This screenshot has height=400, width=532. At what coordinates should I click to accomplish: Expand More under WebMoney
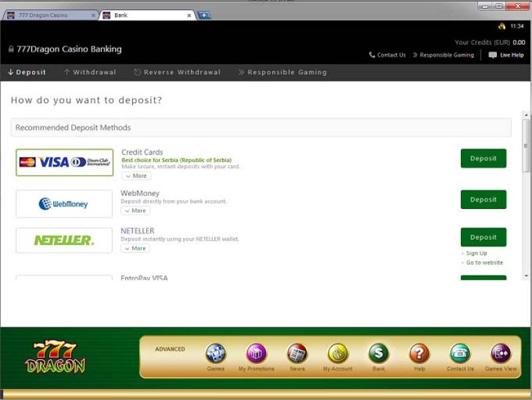[x=135, y=211]
